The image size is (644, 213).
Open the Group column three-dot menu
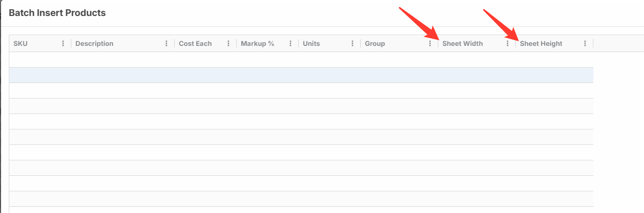pos(430,44)
